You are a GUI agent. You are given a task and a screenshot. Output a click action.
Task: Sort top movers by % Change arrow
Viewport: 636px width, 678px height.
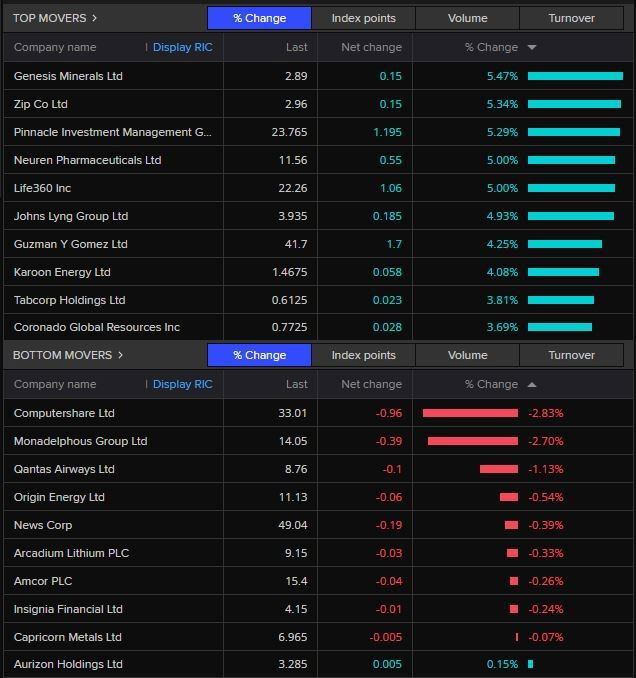pyautogui.click(x=531, y=47)
